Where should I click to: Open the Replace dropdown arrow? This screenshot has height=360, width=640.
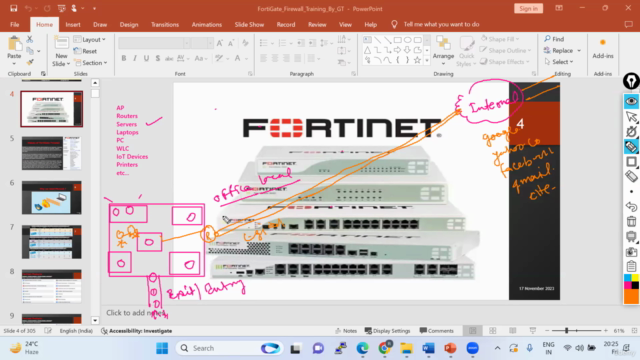coord(579,50)
